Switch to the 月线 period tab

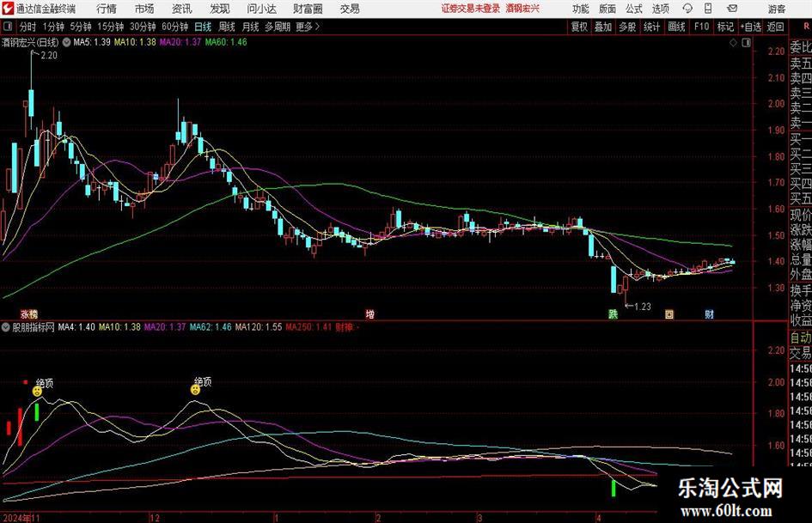[250, 27]
